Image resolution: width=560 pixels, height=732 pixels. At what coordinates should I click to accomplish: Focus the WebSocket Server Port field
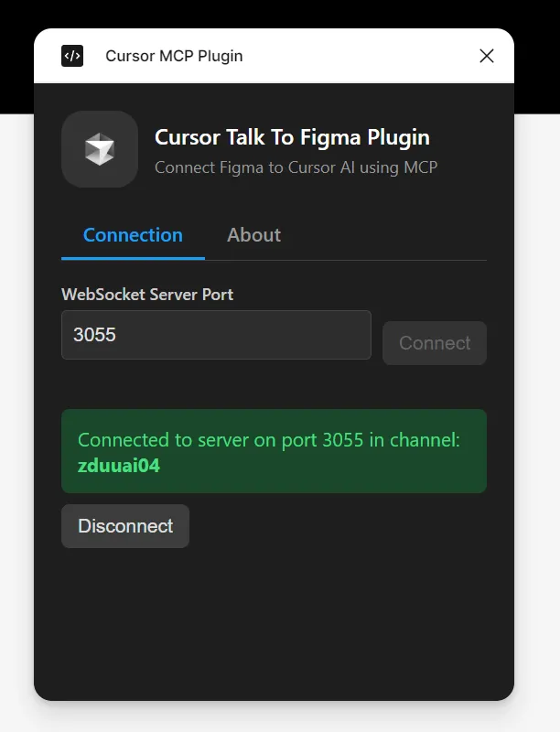tap(216, 335)
